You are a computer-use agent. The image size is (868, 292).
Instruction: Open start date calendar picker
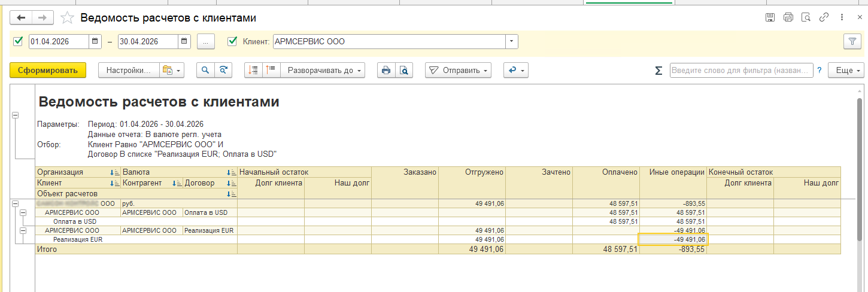point(95,42)
